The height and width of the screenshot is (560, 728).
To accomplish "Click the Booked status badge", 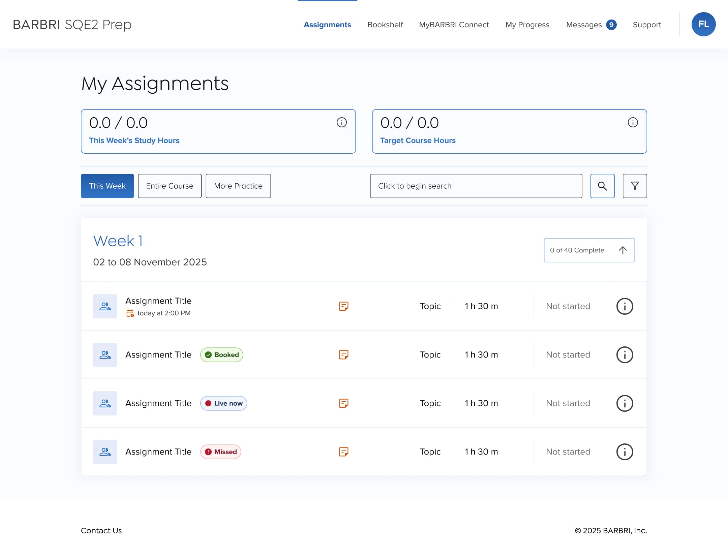I will (221, 355).
